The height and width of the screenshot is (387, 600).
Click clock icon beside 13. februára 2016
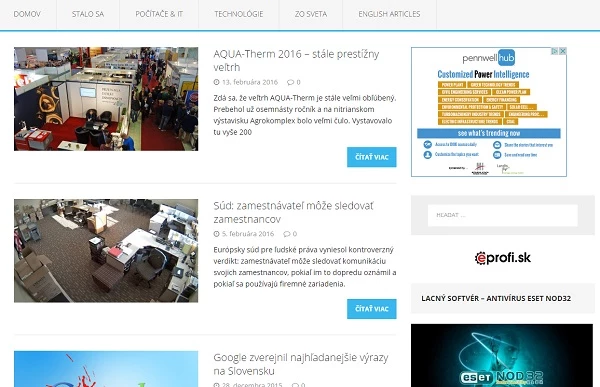216,82
